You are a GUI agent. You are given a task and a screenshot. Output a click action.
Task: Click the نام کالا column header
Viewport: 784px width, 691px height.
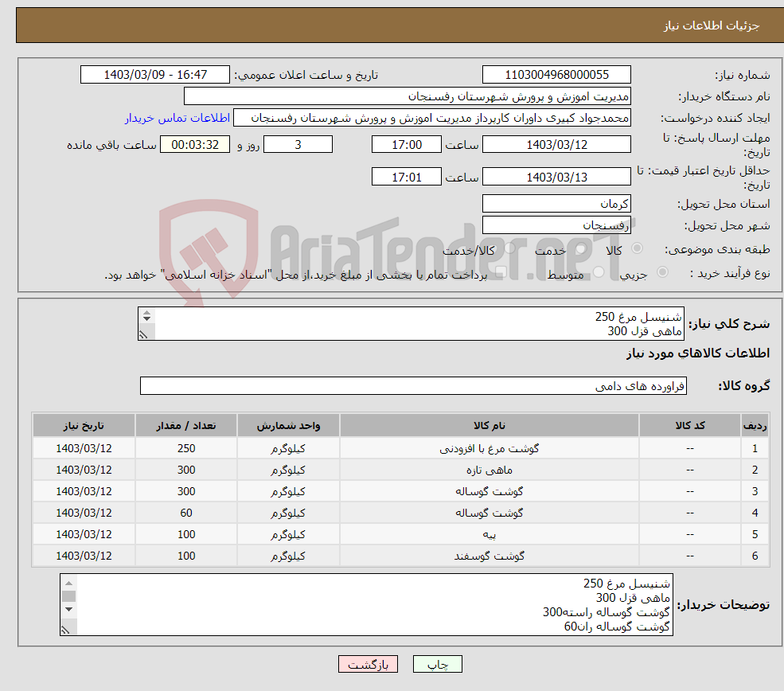[x=489, y=425]
